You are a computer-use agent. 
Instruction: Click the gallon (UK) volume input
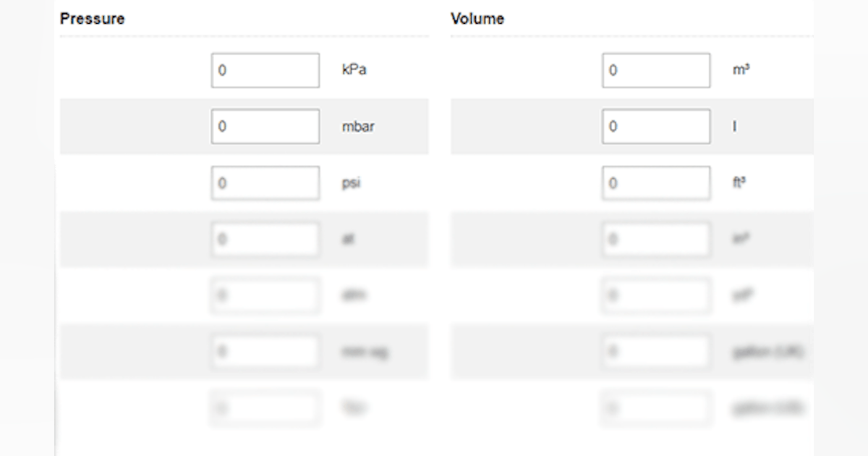655,352
